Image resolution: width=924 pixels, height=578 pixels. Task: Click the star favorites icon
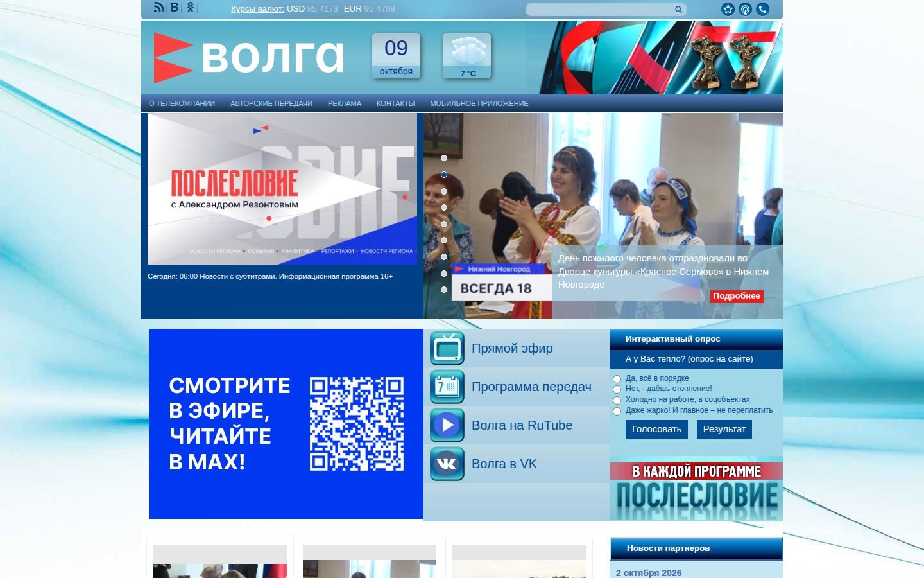tap(728, 9)
